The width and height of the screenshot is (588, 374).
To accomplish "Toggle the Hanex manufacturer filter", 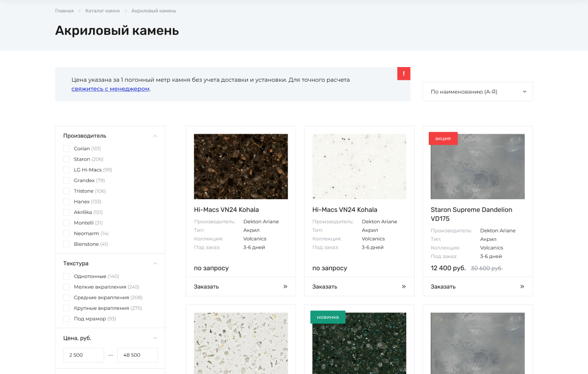I will coord(67,202).
